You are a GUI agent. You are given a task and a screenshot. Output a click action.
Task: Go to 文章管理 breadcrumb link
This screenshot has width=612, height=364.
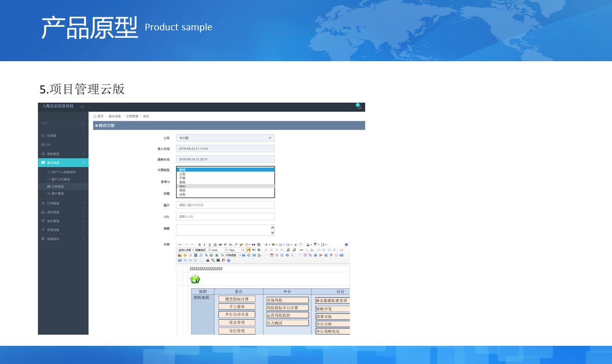[132, 116]
